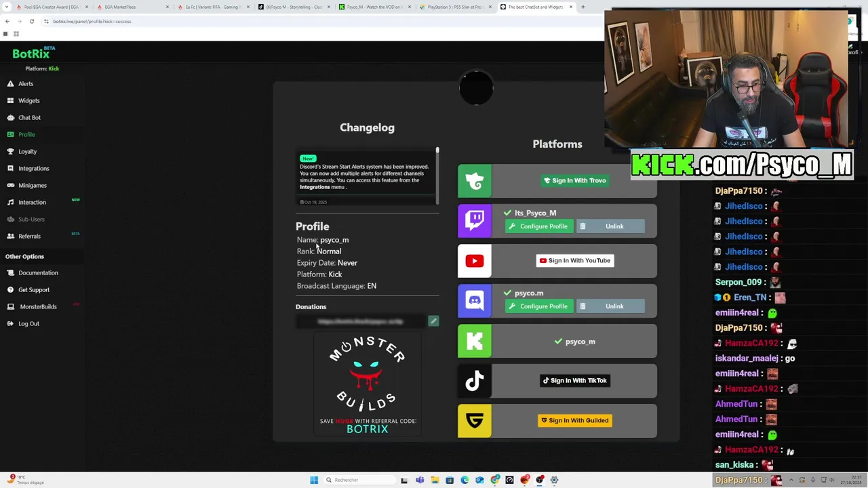Click the Twitch platform icon
The height and width of the screenshot is (488, 868).
point(475,220)
